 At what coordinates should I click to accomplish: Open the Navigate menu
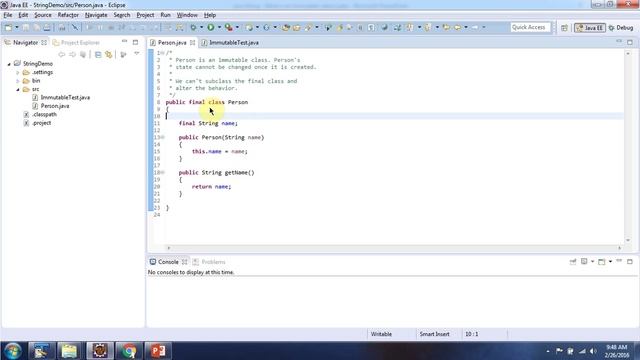(x=96, y=15)
